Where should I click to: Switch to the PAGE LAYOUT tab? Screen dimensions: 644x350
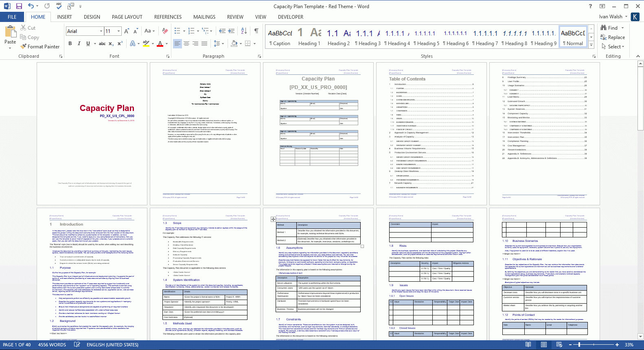[x=127, y=17]
